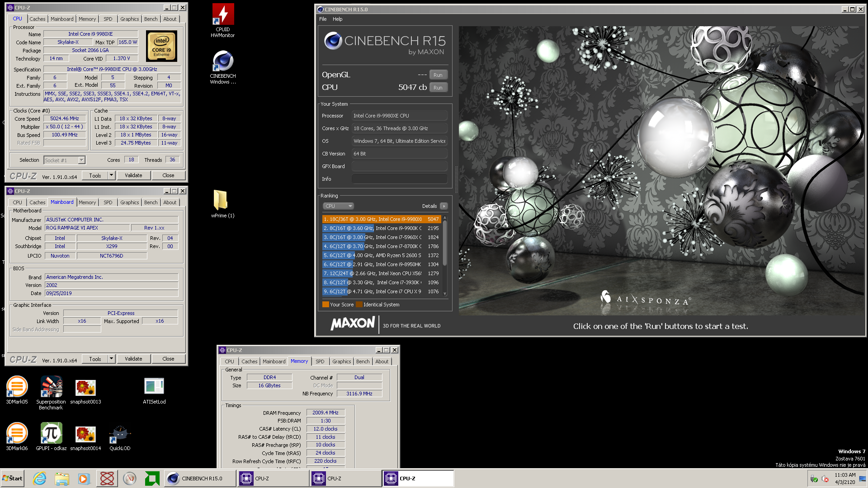Open Windows Media Player taskbar icon
Viewport: 868px width, 488px height.
(x=84, y=479)
